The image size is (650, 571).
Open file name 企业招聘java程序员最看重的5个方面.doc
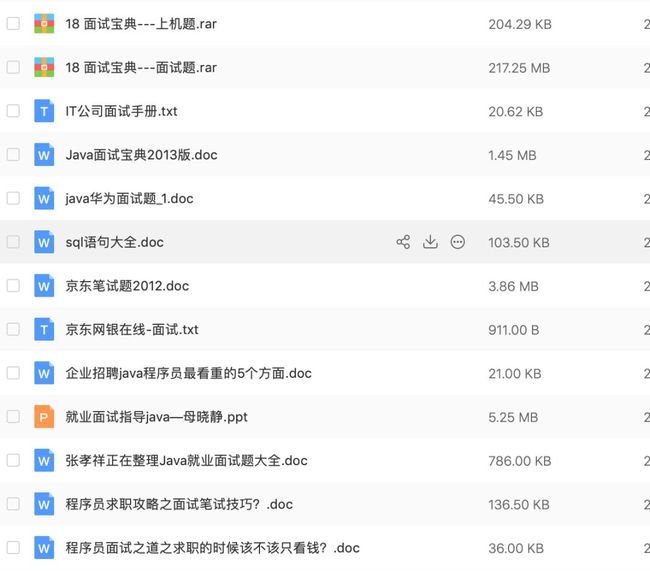[x=189, y=373]
